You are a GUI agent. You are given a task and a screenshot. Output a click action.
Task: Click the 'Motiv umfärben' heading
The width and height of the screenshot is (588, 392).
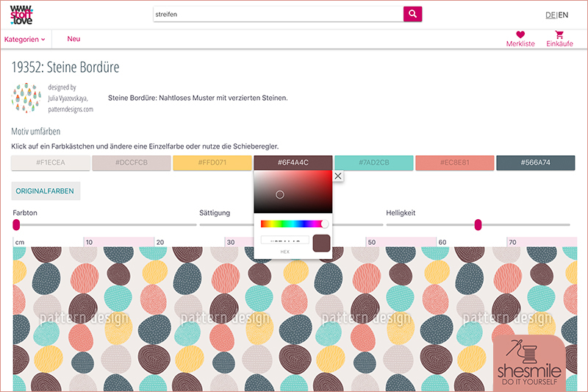(x=35, y=132)
